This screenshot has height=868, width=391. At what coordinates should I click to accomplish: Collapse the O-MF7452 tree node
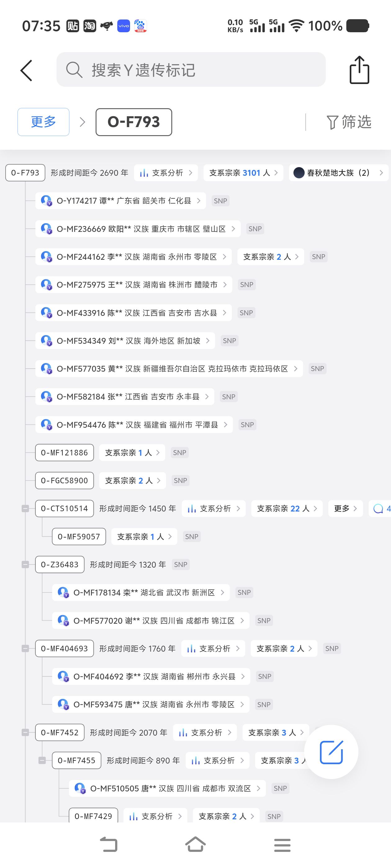[x=25, y=732]
